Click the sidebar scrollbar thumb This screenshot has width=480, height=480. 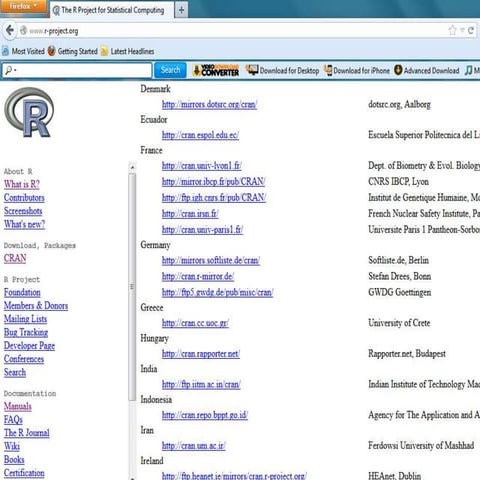tap(132, 287)
